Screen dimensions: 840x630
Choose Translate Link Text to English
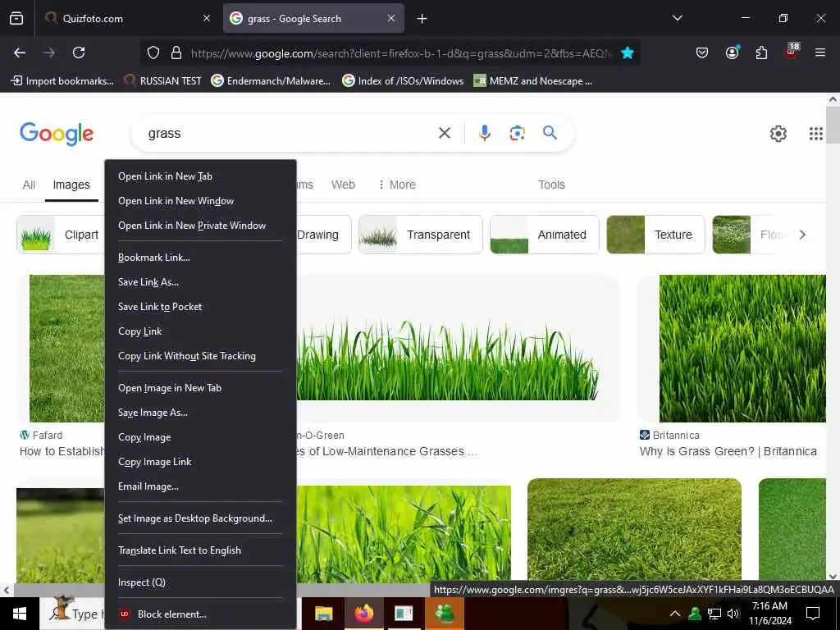click(200, 550)
